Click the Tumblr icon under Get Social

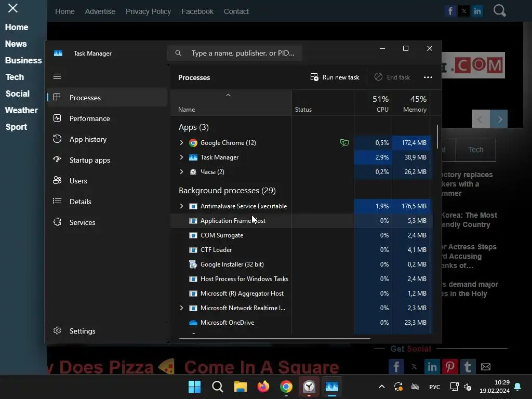click(468, 367)
